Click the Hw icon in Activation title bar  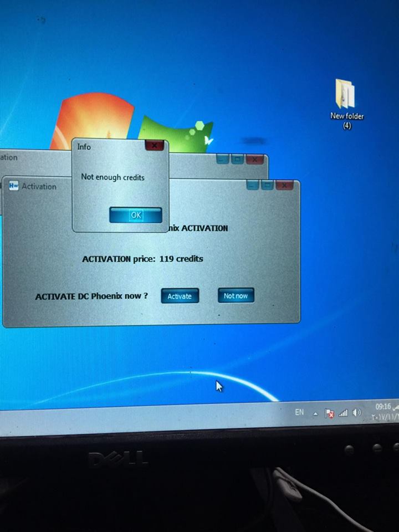pyautogui.click(x=14, y=186)
